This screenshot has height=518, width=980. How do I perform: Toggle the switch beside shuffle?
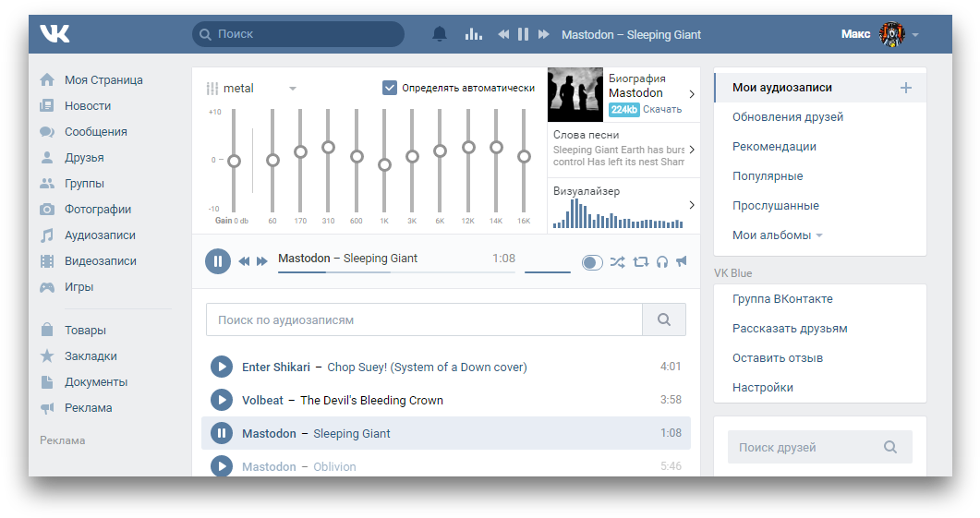592,262
